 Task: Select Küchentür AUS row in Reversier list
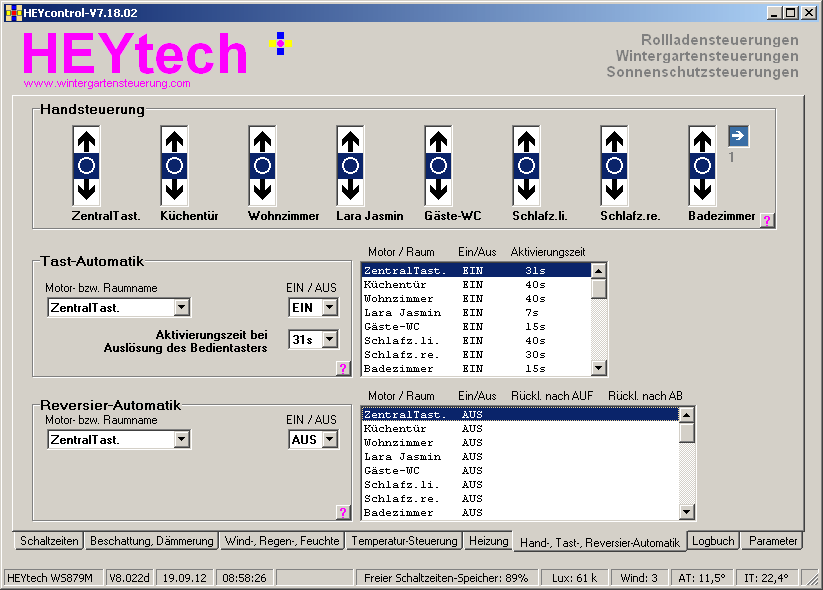(x=520, y=429)
